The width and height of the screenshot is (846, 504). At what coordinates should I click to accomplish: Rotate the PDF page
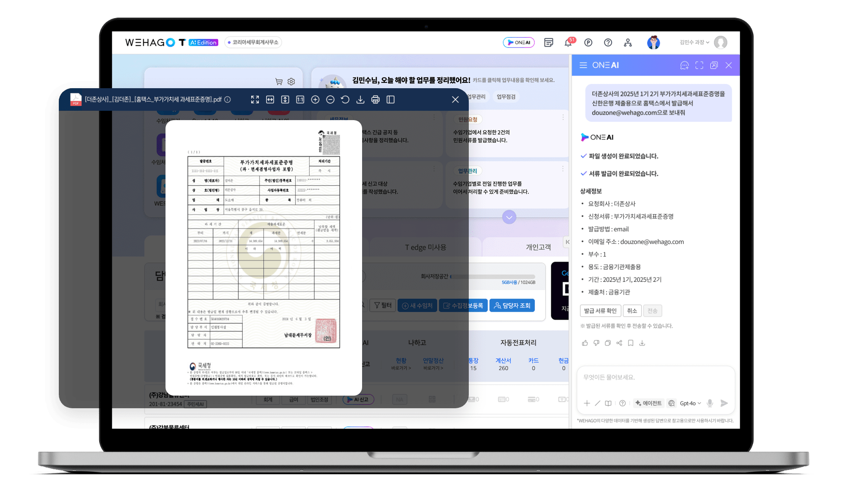[x=345, y=100]
